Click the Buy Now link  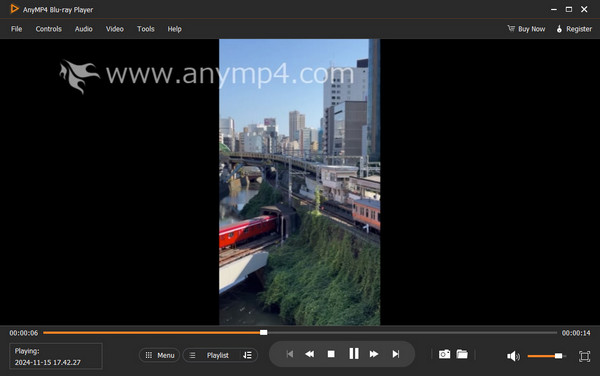pos(526,29)
